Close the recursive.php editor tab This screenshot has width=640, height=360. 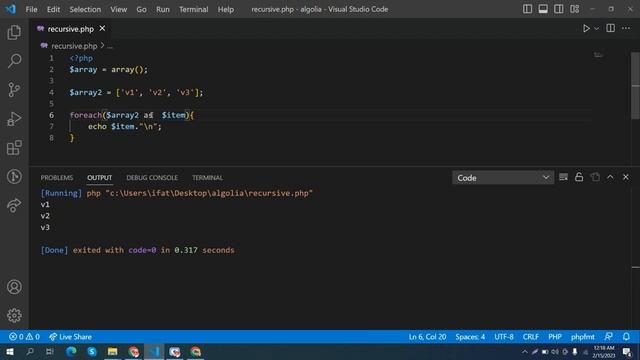(x=102, y=29)
